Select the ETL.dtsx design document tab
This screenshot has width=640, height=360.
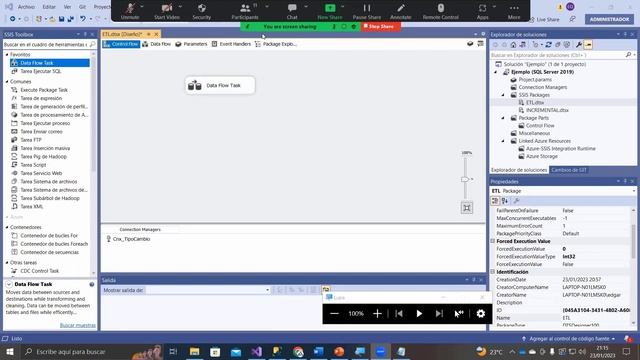coord(122,34)
